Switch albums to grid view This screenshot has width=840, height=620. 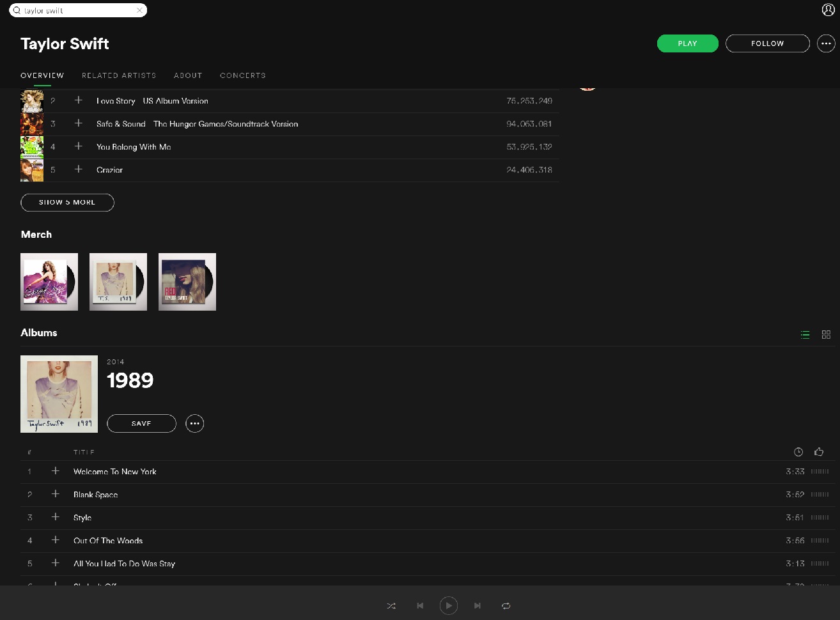tap(826, 334)
